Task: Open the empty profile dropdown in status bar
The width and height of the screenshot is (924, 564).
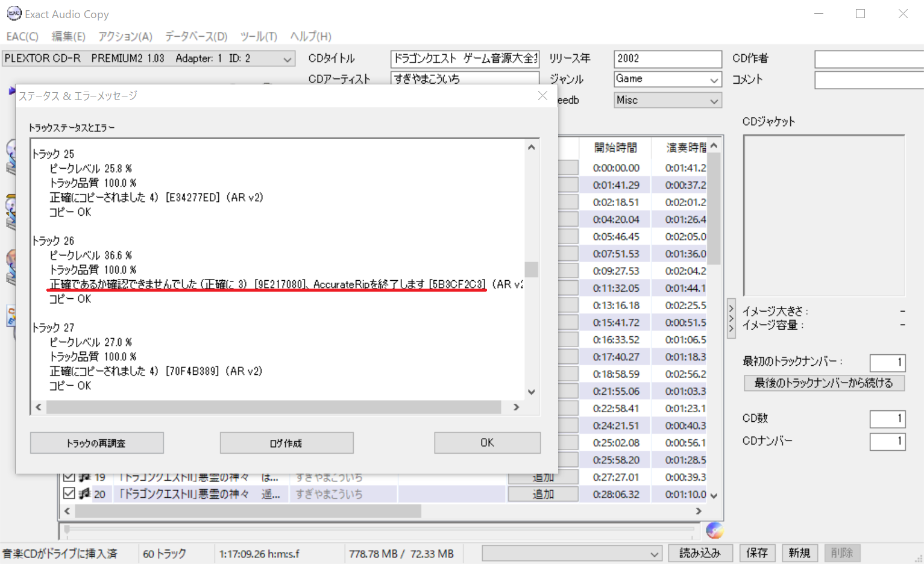Action: pyautogui.click(x=571, y=553)
